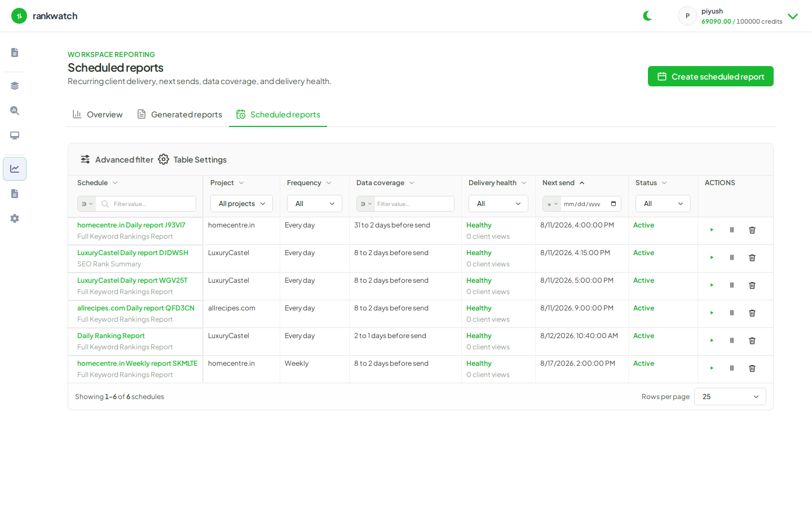This screenshot has height=508, width=812.
Task: Click the piyush profile avatar
Action: 687,16
